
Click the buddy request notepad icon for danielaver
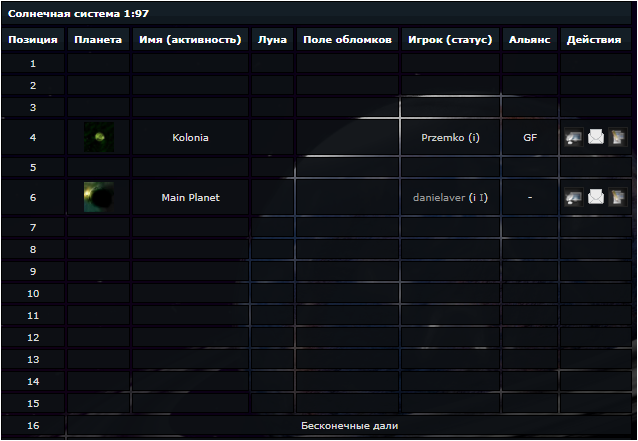617,197
